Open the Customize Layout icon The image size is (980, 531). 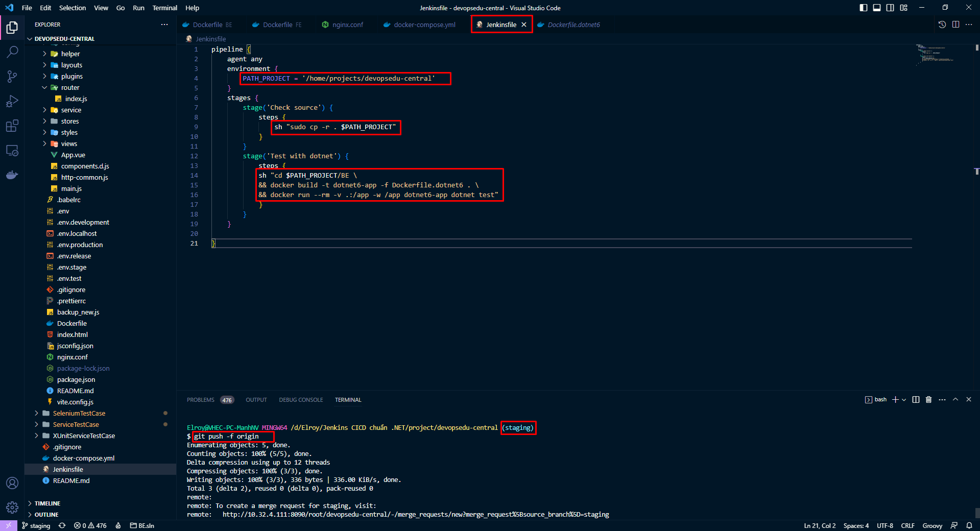pos(904,8)
